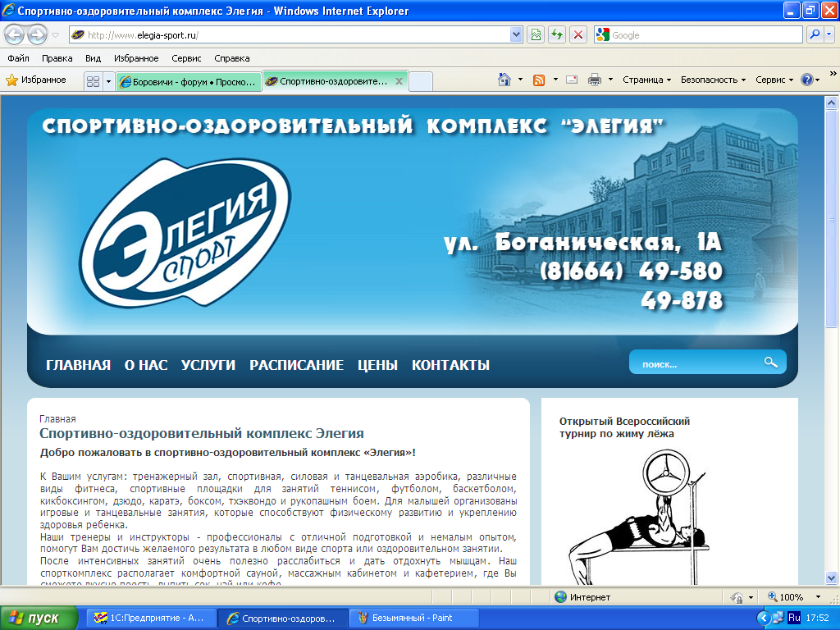Switch to Боровичи - форум tab
Image resolution: width=840 pixels, height=630 pixels.
(189, 82)
